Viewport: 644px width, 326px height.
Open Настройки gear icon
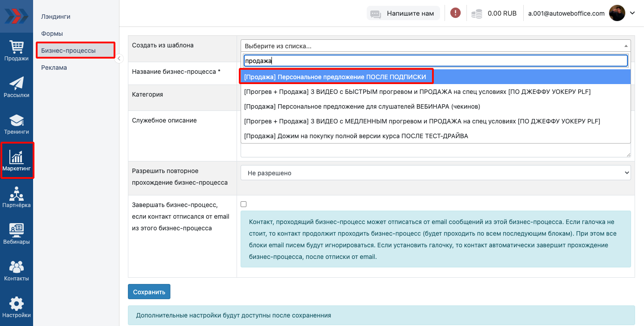click(17, 307)
